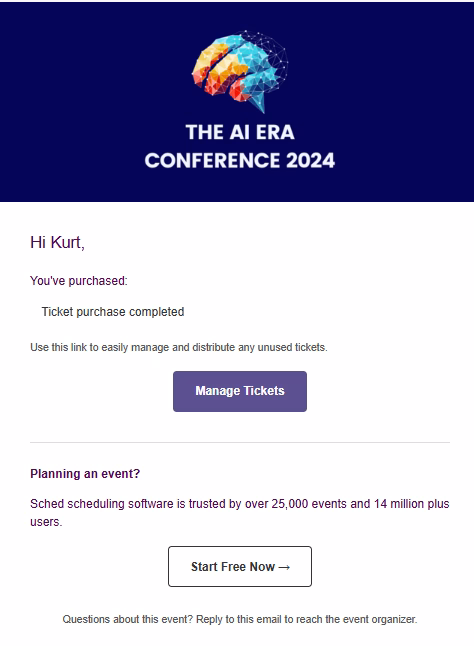Click the 'CONFERENCE 2024' heading text
Screen dimensions: 474x646
coord(240,160)
